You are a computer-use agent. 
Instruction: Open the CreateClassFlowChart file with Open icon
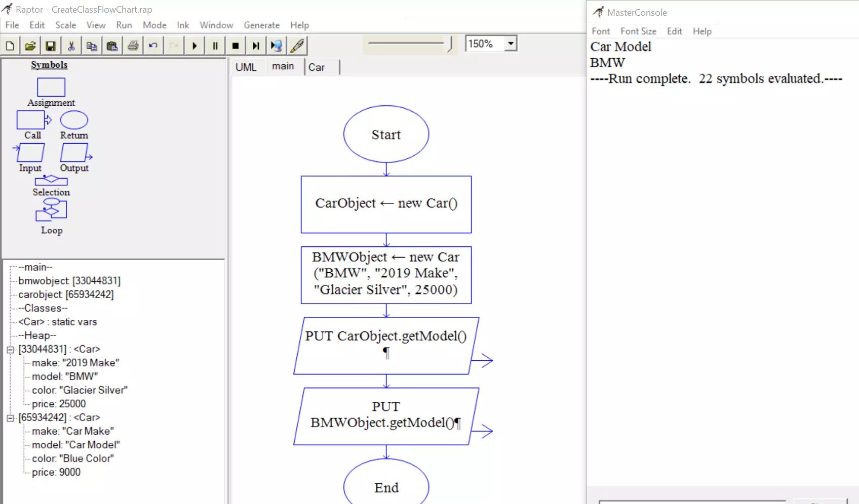click(30, 46)
